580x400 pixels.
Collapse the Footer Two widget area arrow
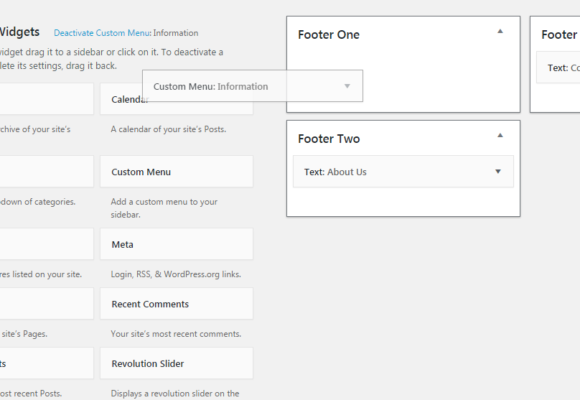[x=500, y=135]
